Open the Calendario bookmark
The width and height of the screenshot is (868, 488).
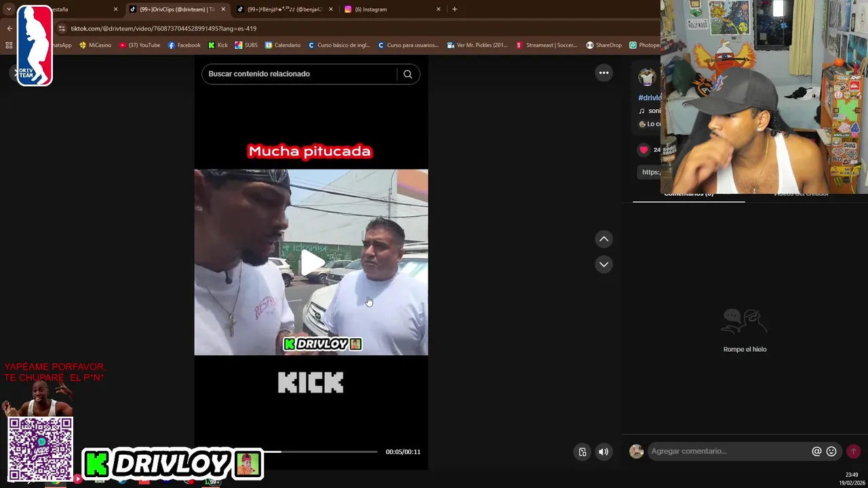283,45
